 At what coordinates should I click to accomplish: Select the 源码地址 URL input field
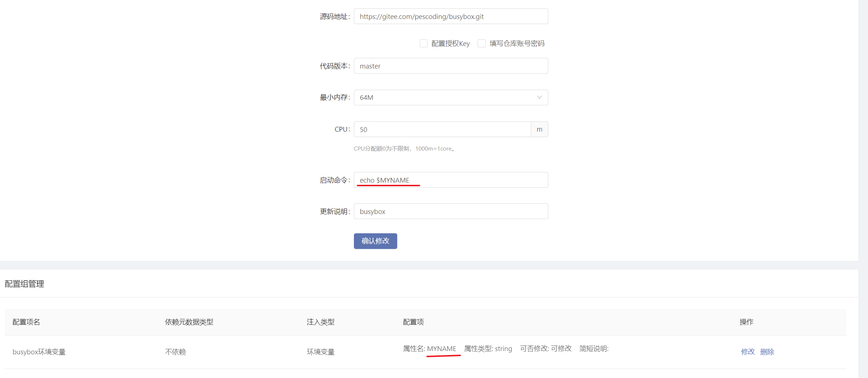pos(450,16)
